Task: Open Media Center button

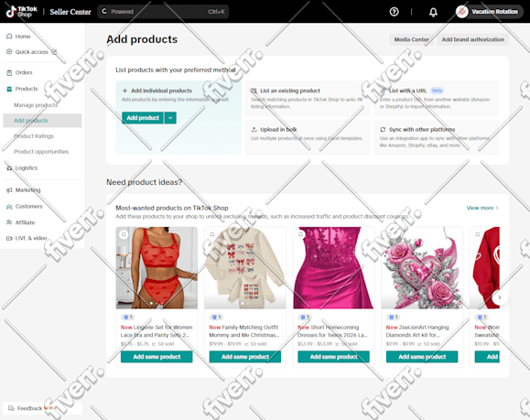Action: coord(411,39)
